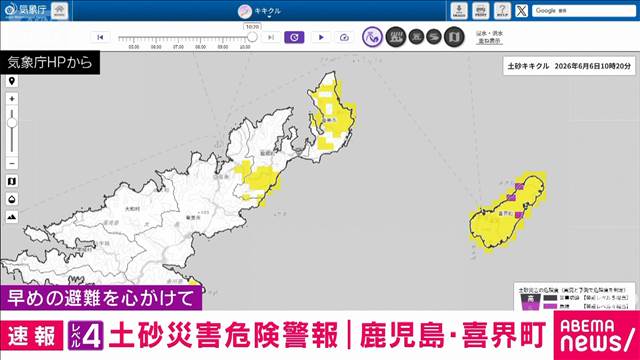Viewport: 640px width, 360px height.
Task: Toggle the auto-refresh latest time button
Action: (294, 37)
